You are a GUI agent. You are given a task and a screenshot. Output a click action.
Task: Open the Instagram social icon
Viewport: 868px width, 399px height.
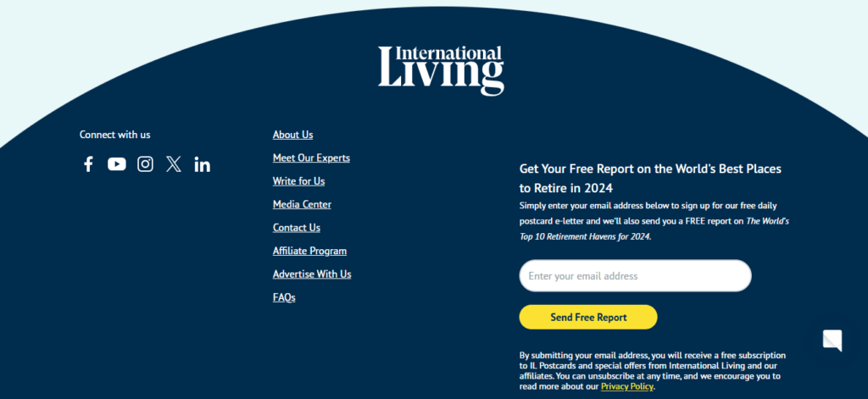pyautogui.click(x=145, y=164)
